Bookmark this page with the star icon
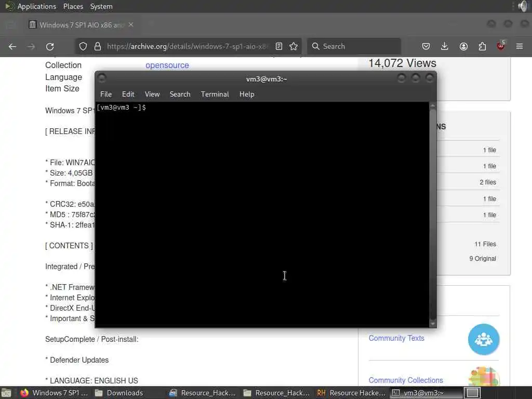532x399 pixels. (294, 46)
